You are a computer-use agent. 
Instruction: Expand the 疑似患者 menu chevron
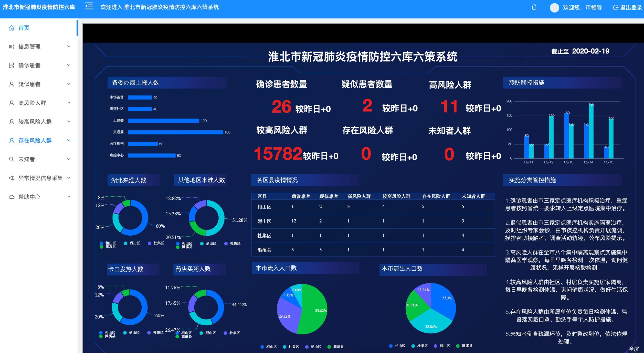(x=69, y=84)
